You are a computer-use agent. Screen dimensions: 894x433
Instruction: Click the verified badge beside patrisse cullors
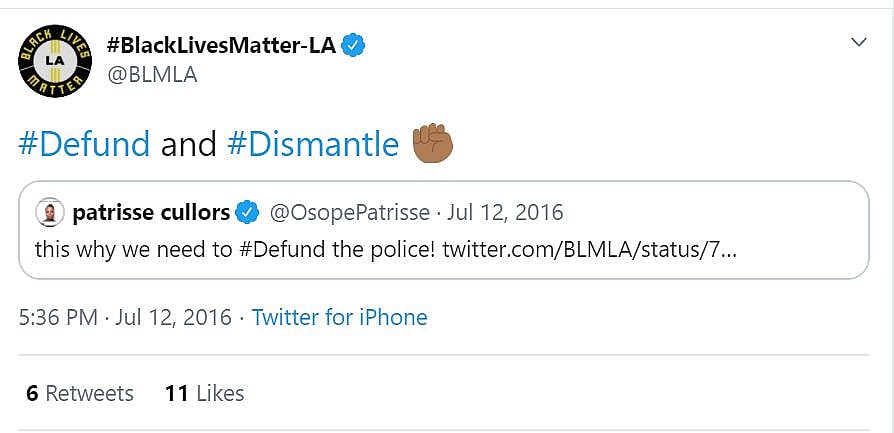[248, 212]
